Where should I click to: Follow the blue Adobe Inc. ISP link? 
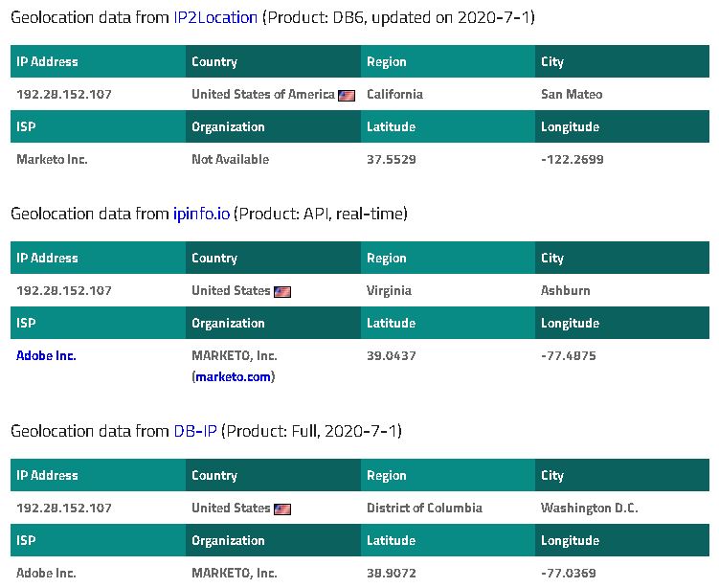pos(46,355)
